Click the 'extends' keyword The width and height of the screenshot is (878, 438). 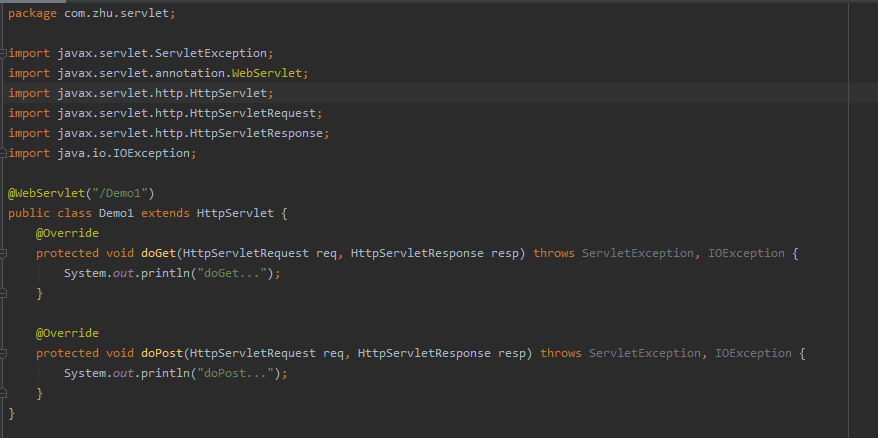165,213
